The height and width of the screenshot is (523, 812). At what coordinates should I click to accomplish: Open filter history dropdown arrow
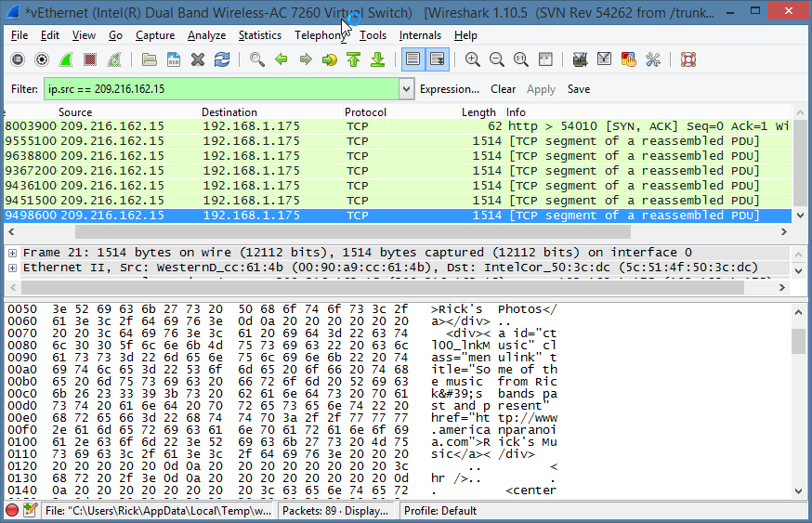coord(407,89)
